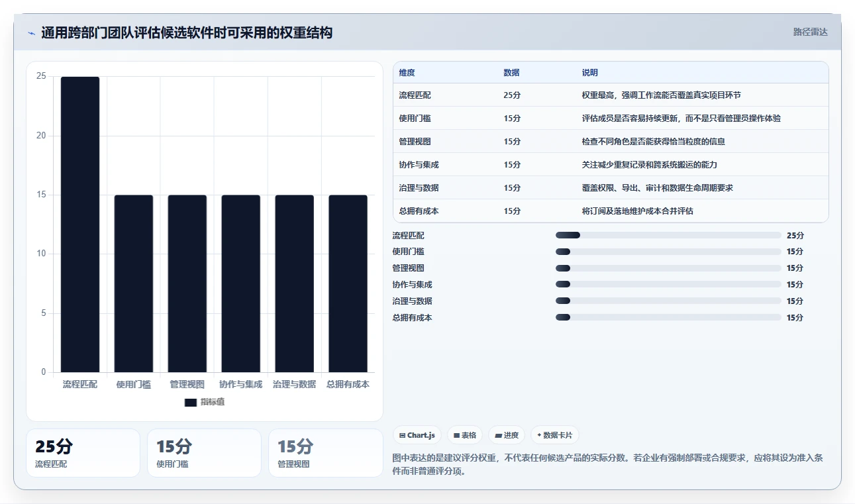The image size is (855, 504).
Task: Click the 使用门槛 progress bar
Action: point(668,252)
